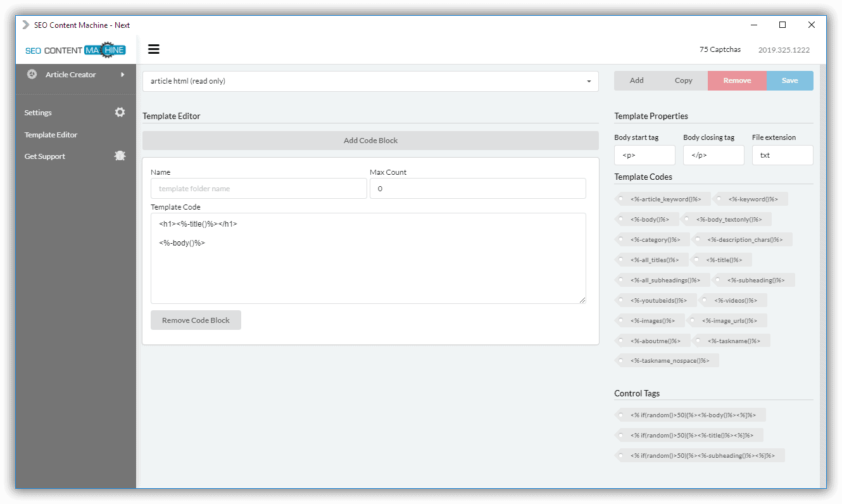
Task: Insert the <%-subheading()%> template code tag
Action: pos(754,280)
